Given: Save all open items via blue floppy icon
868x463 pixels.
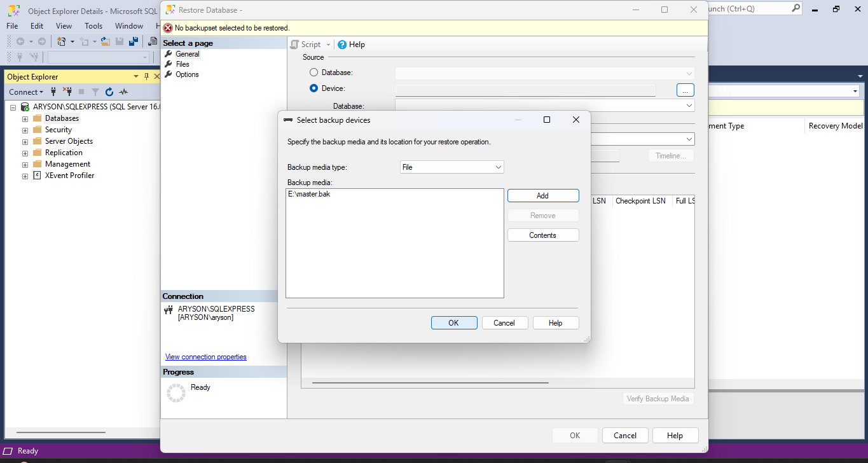Looking at the screenshot, I should (x=134, y=41).
